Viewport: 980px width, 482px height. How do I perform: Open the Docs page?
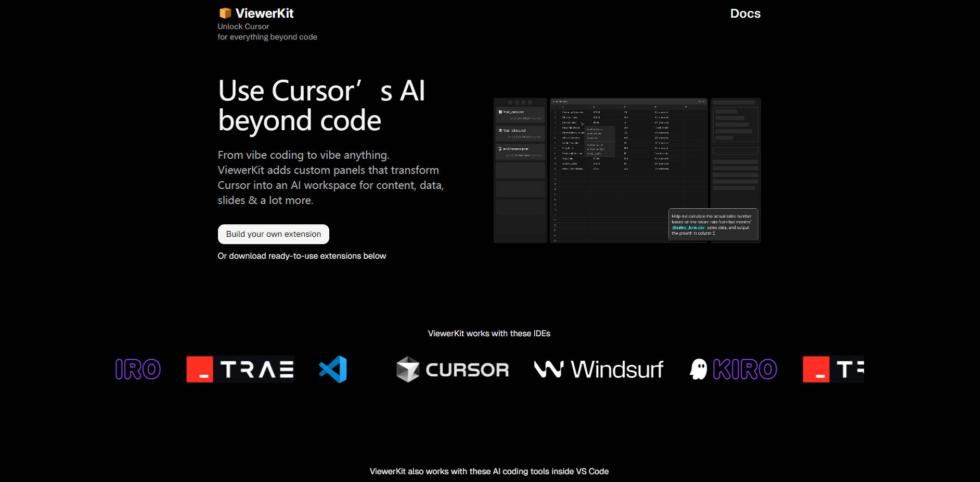tap(745, 14)
